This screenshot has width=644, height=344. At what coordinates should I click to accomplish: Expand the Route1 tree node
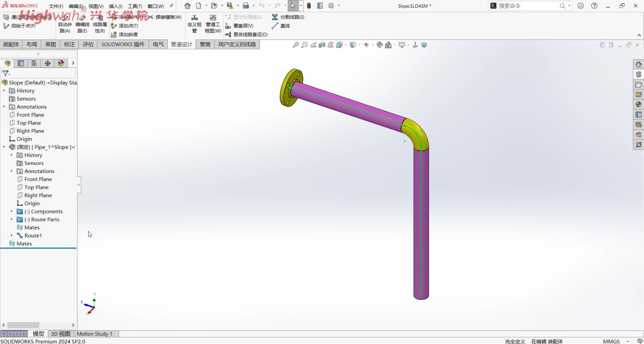pos(12,235)
